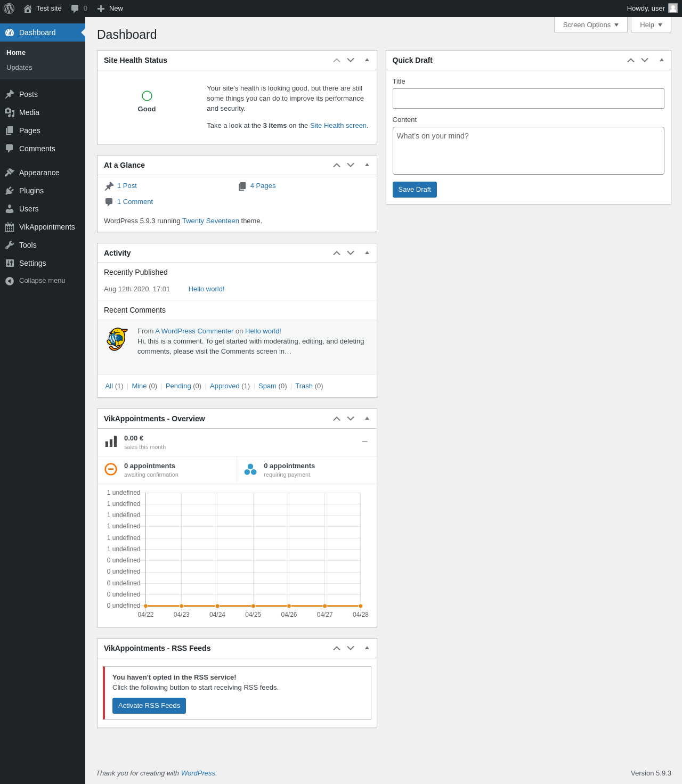Click the What's on your mind content box
The image size is (682, 784).
point(529,151)
